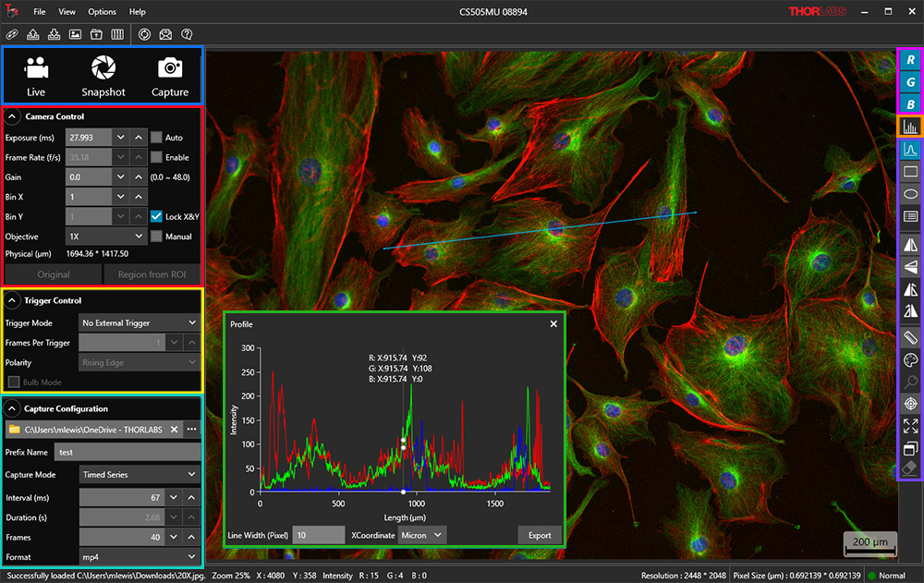Flip the image horizontally
924x583 pixels.
[x=910, y=245]
